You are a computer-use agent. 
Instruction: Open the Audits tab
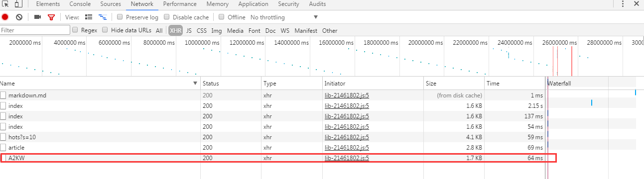coord(317,4)
